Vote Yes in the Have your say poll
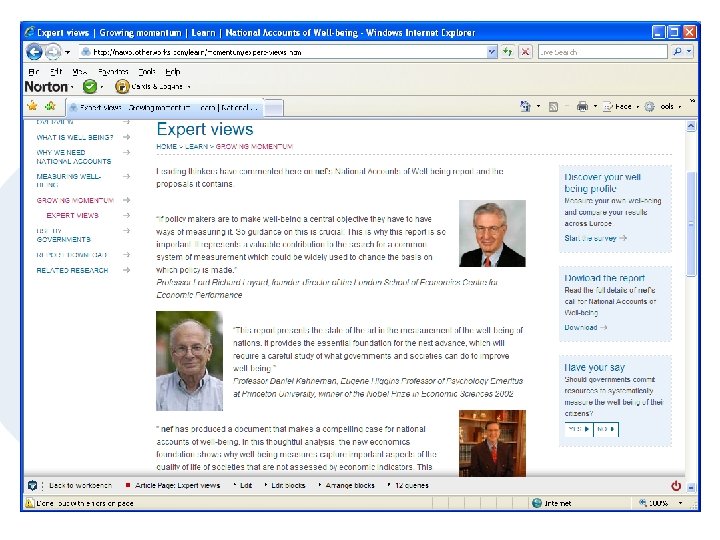This screenshot has width=720, height=540. [579, 429]
